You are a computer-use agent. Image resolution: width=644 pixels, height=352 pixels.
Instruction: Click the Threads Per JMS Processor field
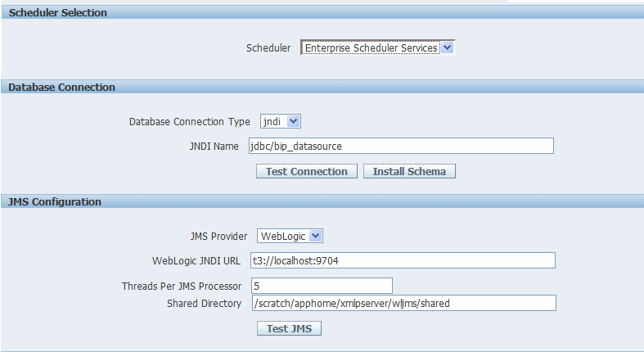(322, 286)
